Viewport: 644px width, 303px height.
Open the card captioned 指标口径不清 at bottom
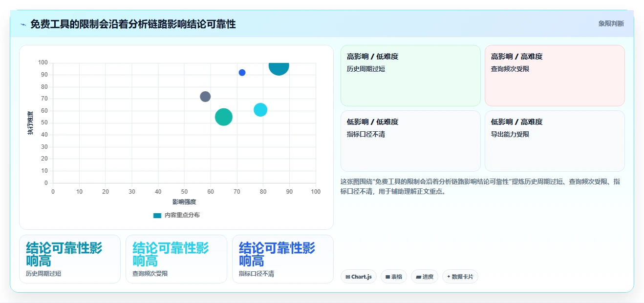coord(283,259)
